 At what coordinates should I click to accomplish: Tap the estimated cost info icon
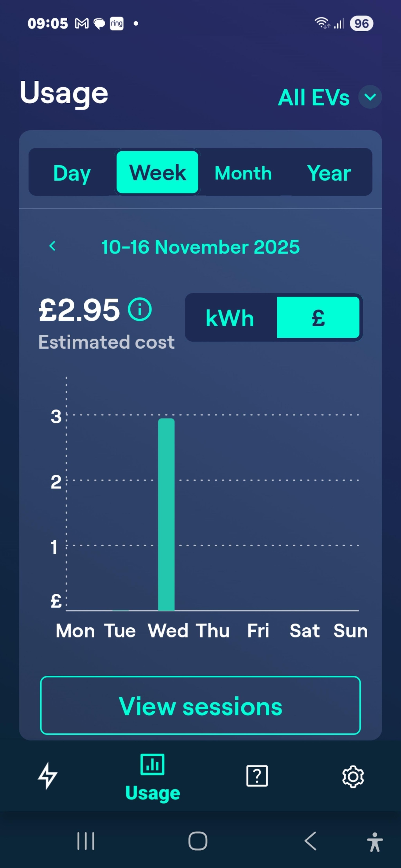point(140,309)
